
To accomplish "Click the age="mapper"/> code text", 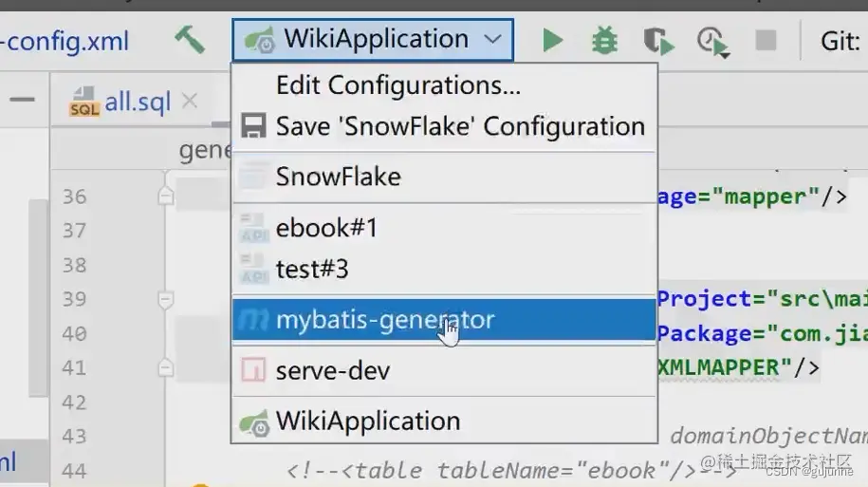I will click(752, 197).
